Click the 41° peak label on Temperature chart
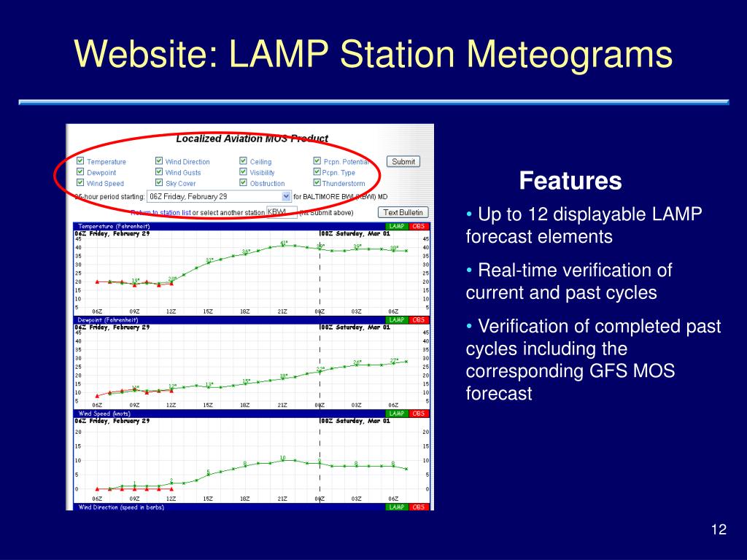The width and height of the screenshot is (747, 560). tap(284, 242)
